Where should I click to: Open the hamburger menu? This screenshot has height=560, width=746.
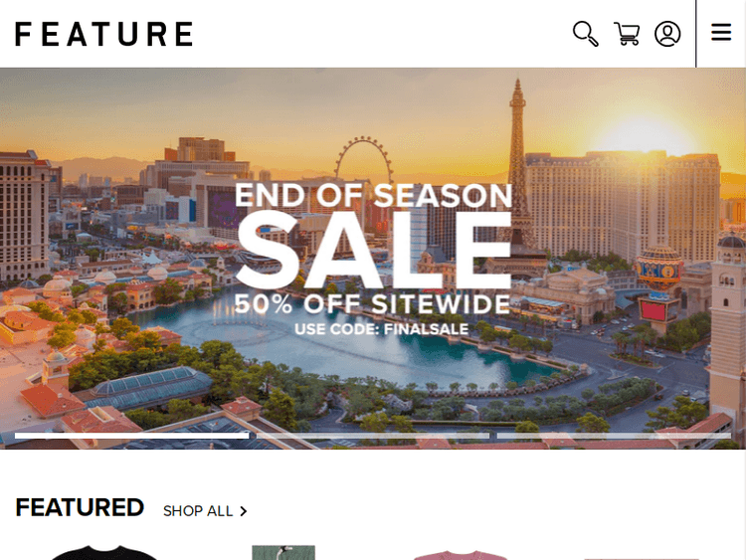[x=721, y=33]
